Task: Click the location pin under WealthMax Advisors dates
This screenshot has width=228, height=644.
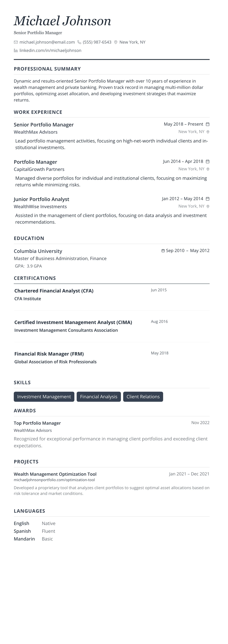Action: (x=208, y=132)
